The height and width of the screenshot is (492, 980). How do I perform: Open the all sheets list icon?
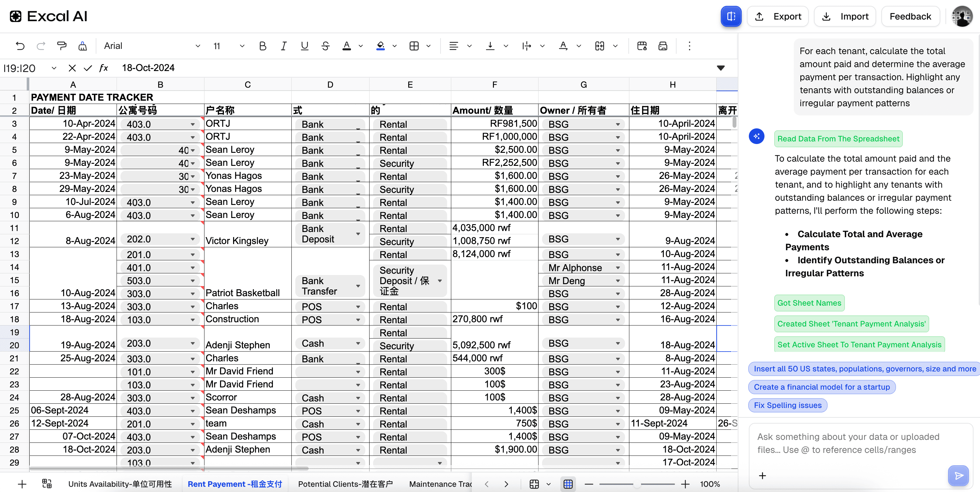click(x=47, y=484)
